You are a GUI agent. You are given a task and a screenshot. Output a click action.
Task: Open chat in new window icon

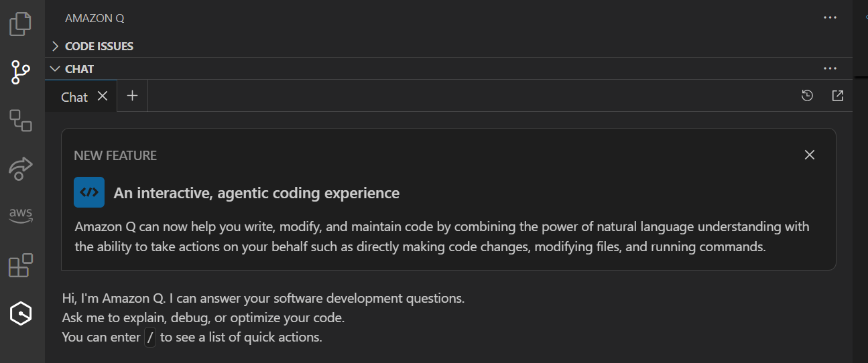(x=837, y=96)
